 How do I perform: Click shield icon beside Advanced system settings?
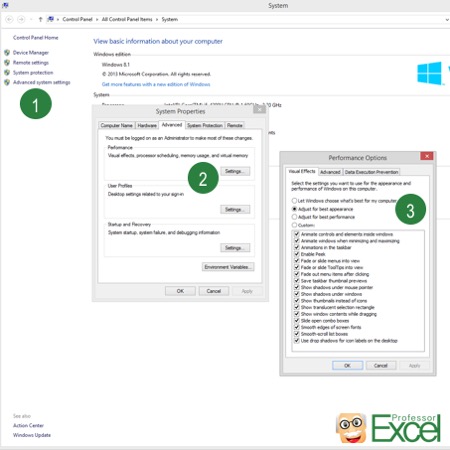pos(7,82)
